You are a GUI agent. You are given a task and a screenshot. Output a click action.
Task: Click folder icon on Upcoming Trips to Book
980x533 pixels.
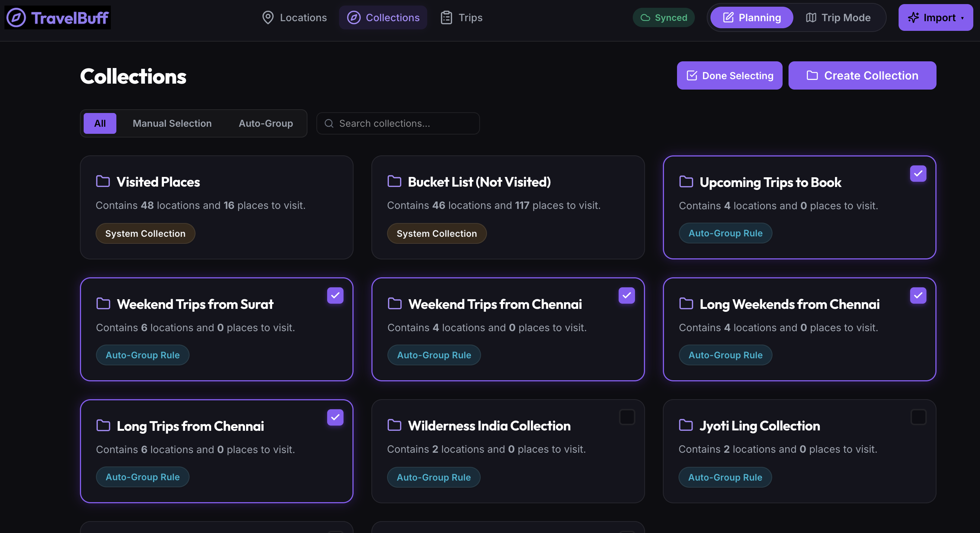click(686, 181)
